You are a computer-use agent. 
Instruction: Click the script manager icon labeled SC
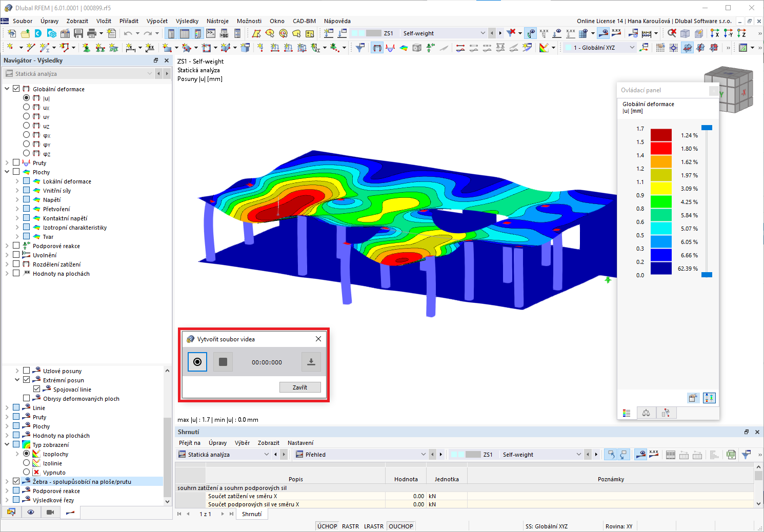(x=224, y=33)
